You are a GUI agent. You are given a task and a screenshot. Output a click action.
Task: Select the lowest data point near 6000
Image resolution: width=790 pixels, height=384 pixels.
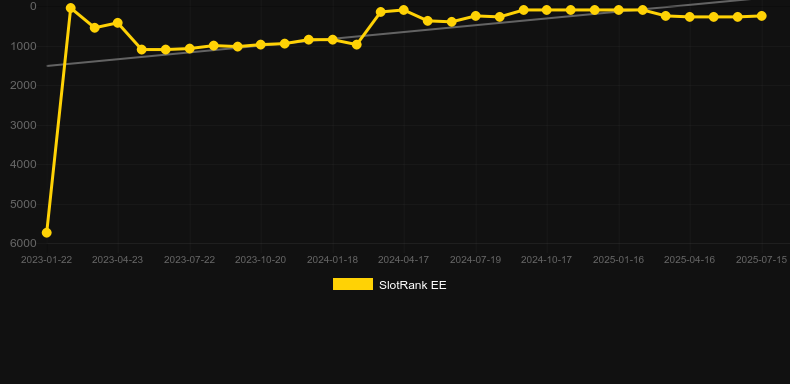(46, 232)
